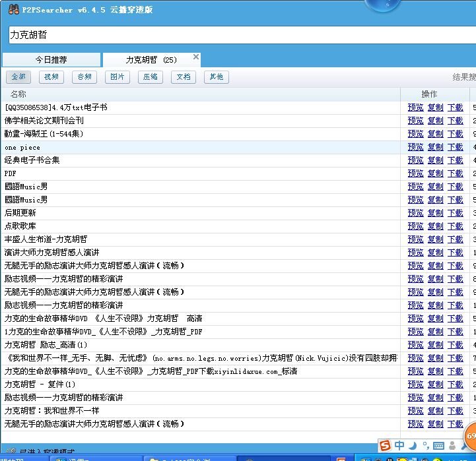
Task: Select the row 后期更新
Action: coord(200,213)
